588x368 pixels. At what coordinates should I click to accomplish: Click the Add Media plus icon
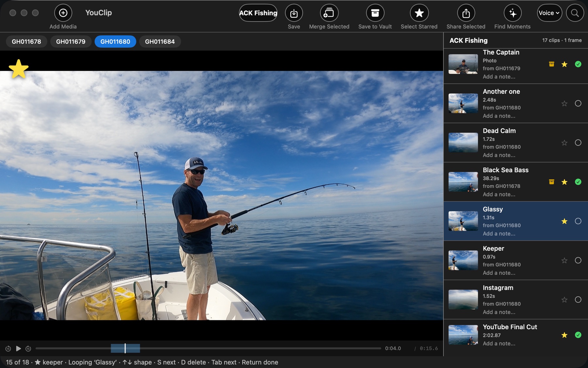point(63,13)
